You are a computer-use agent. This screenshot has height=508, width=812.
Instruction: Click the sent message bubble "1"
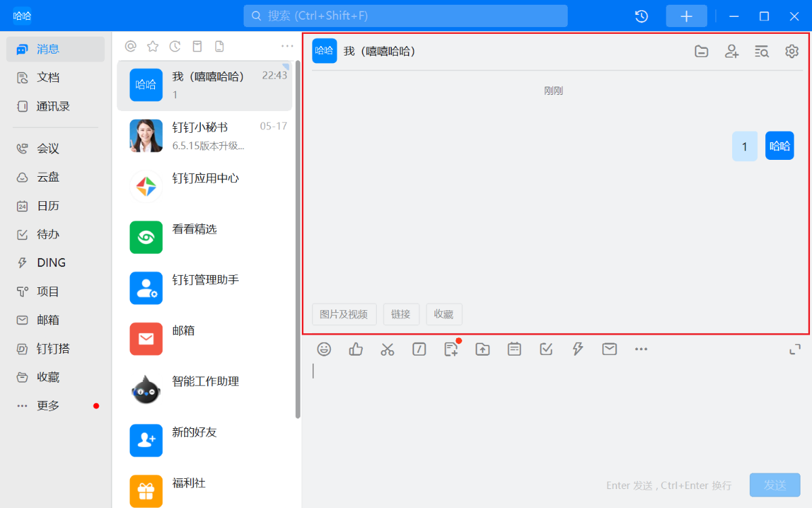[x=745, y=146]
